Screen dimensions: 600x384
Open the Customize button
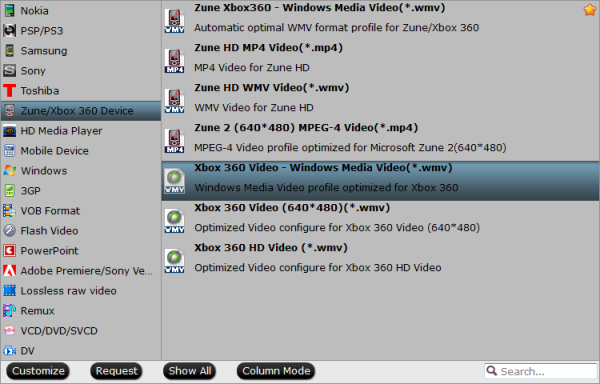click(x=38, y=371)
